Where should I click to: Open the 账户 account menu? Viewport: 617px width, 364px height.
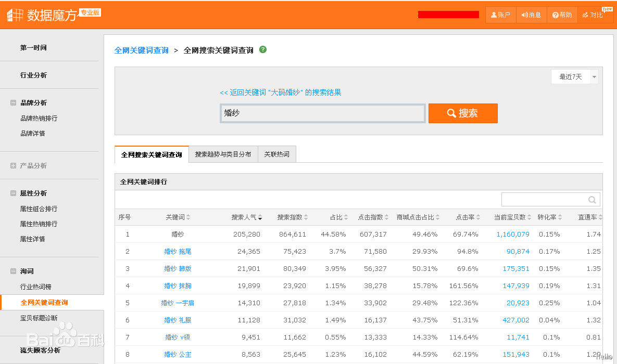500,15
